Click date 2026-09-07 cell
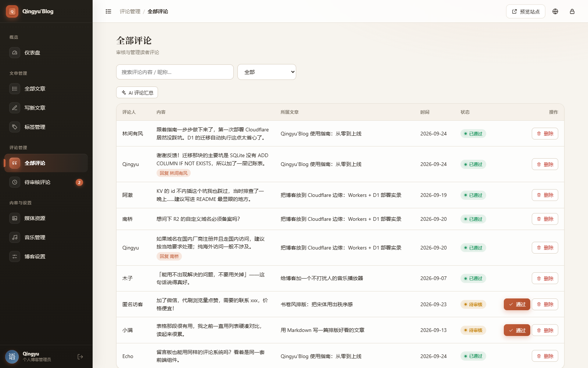This screenshot has width=588, height=368. pyautogui.click(x=434, y=278)
